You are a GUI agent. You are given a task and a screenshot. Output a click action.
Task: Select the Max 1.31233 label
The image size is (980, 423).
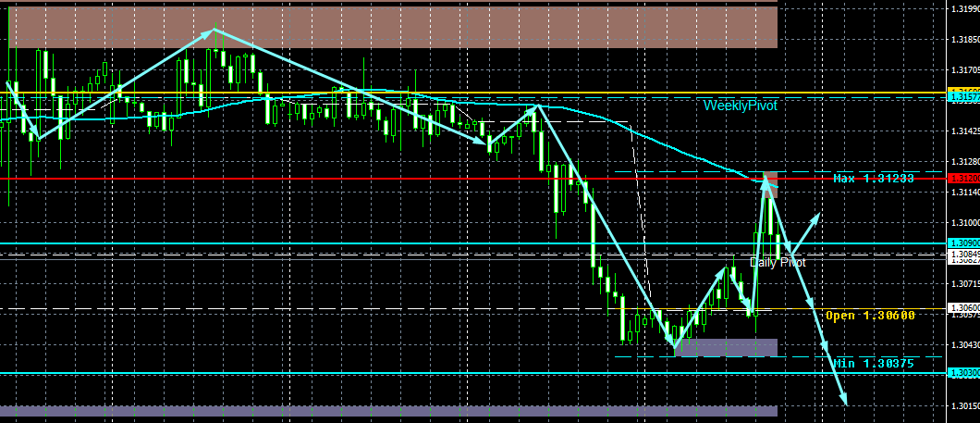click(x=873, y=179)
